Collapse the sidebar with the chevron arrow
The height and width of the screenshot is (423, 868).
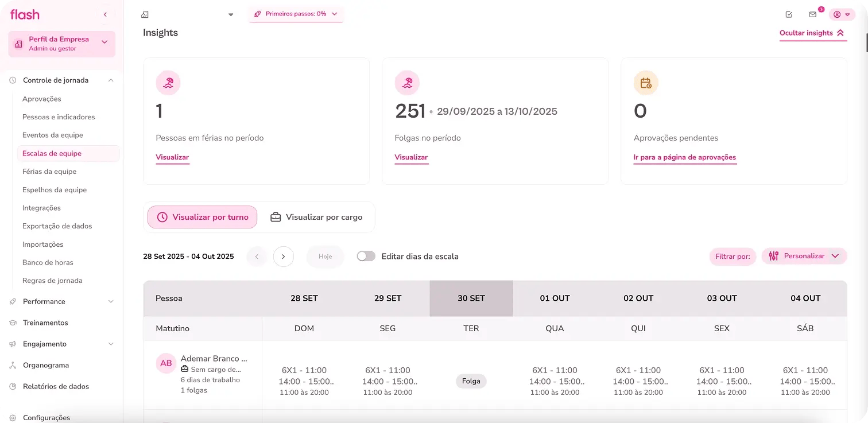pyautogui.click(x=105, y=14)
